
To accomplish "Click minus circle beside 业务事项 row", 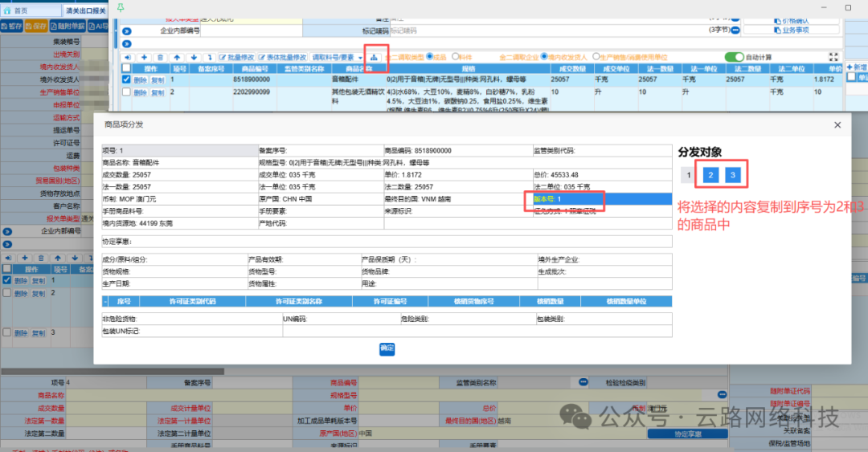I will pyautogui.click(x=735, y=31).
